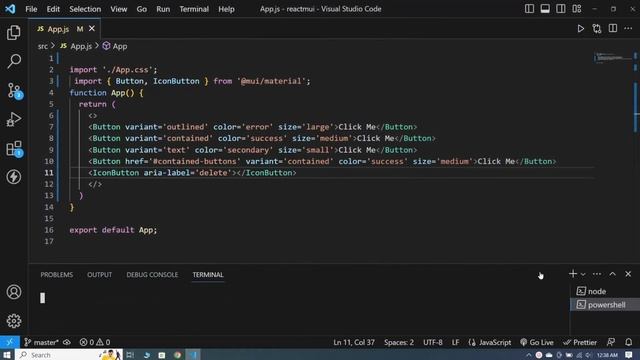Screen dimensions: 640x360
Task: Click the editor vertical scrollbar
Action: coord(636,107)
